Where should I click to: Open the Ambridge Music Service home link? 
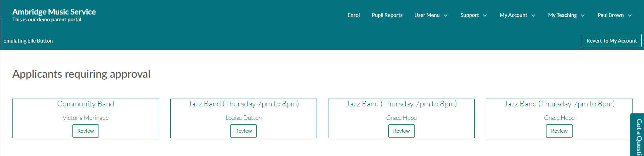click(x=54, y=12)
